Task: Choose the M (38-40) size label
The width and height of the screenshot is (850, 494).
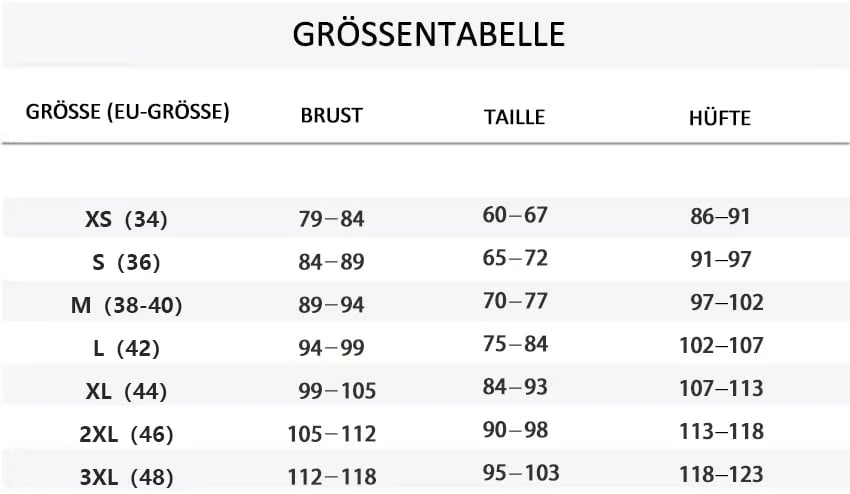Action: point(126,305)
